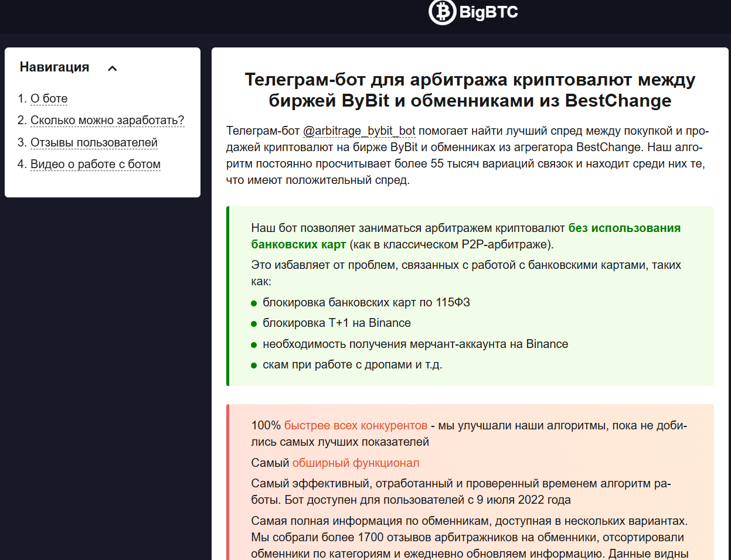The width and height of the screenshot is (731, 560).
Task: Open the 'О боте' navigation link
Action: [49, 98]
